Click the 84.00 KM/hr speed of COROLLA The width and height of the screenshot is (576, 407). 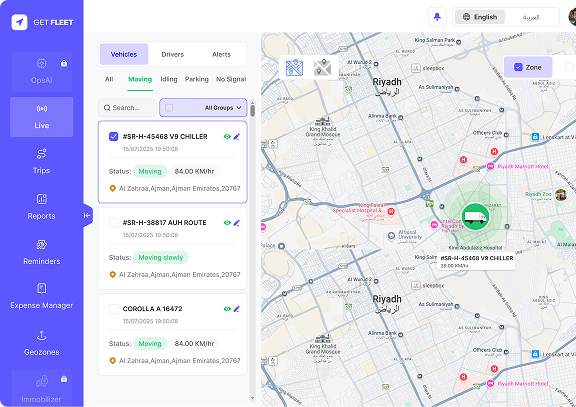tap(194, 343)
